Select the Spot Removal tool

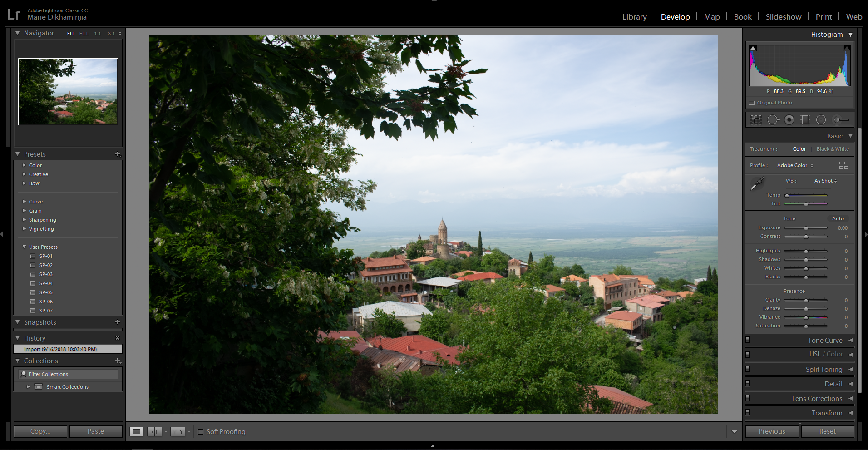coord(773,120)
